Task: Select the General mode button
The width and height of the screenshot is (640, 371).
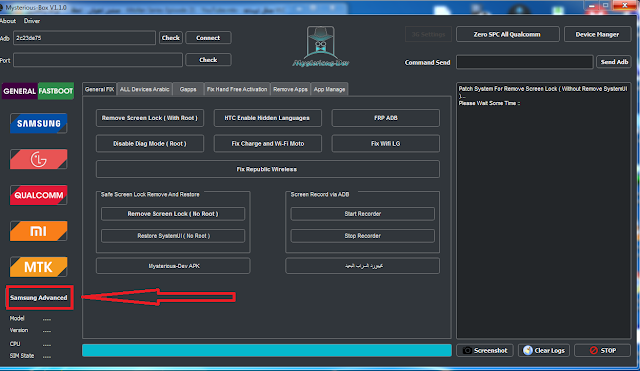Action: [x=20, y=91]
